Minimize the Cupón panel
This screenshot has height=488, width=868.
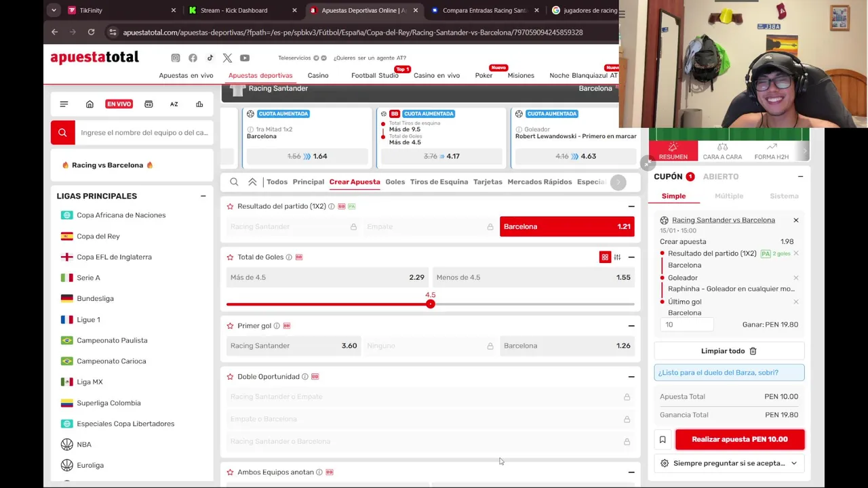pos(800,176)
